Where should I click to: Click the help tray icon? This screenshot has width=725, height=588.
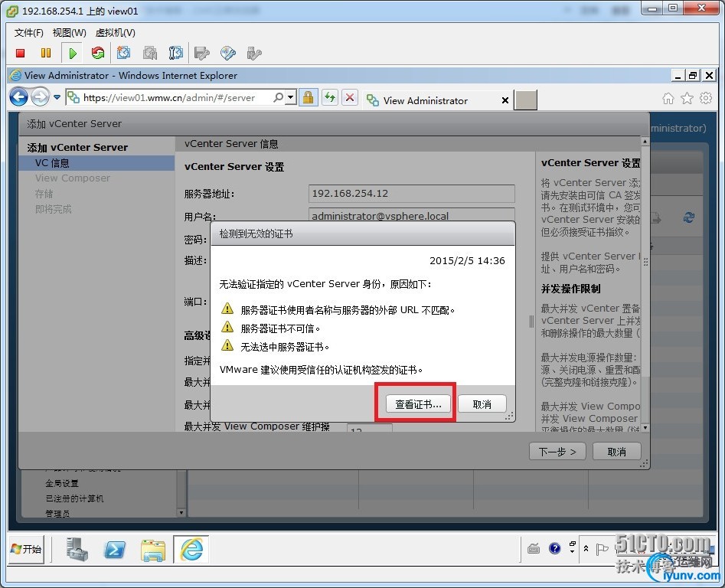point(554,549)
